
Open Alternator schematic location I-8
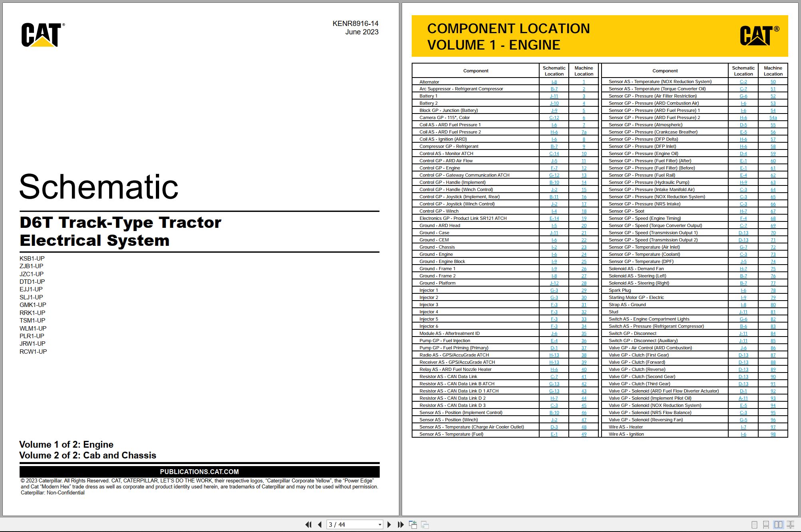(x=554, y=82)
